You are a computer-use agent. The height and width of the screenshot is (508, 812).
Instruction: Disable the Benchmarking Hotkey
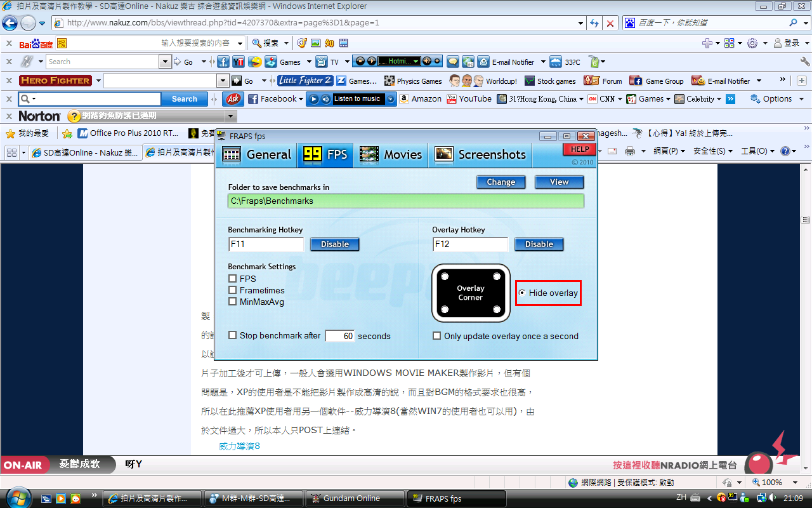pos(334,244)
